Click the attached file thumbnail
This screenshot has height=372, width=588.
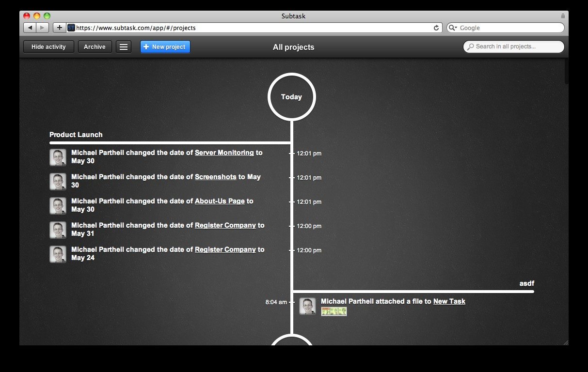[334, 311]
